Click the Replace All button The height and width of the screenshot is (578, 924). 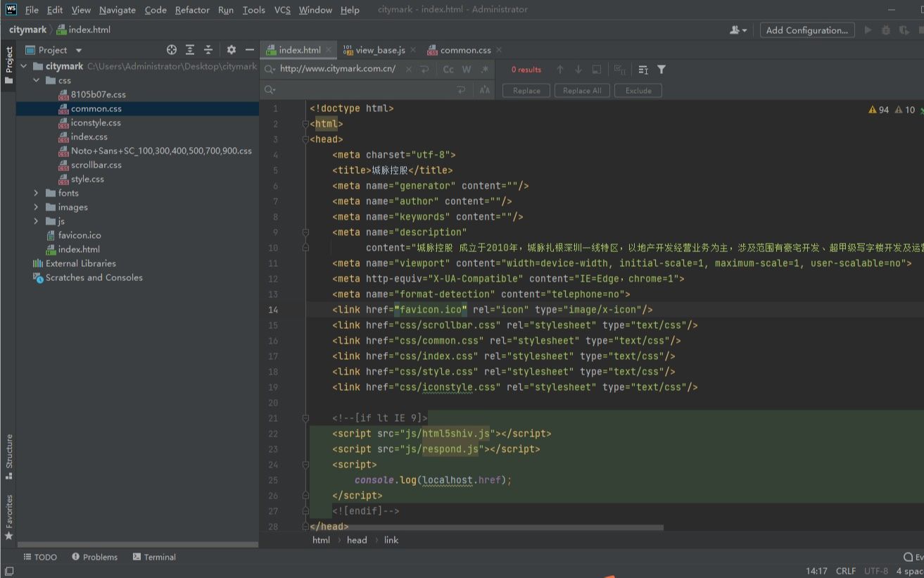582,91
